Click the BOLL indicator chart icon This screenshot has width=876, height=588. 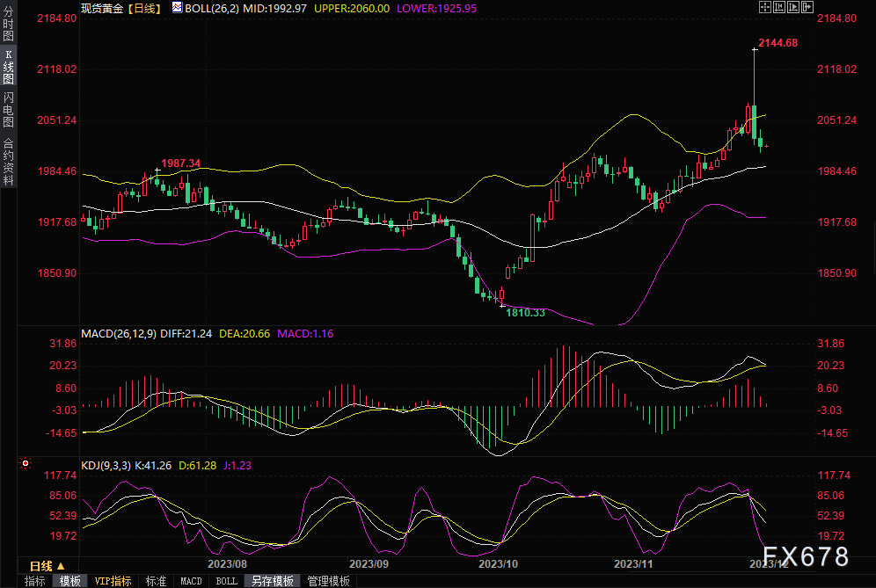[x=177, y=7]
